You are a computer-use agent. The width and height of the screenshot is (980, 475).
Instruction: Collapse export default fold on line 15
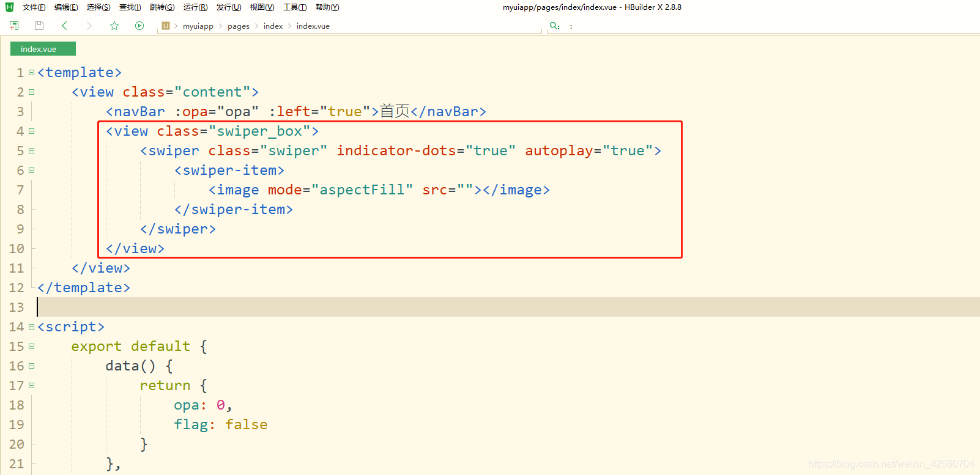(x=32, y=347)
